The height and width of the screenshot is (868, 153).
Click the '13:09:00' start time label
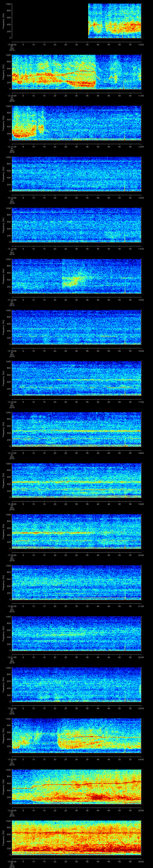(12, 44)
